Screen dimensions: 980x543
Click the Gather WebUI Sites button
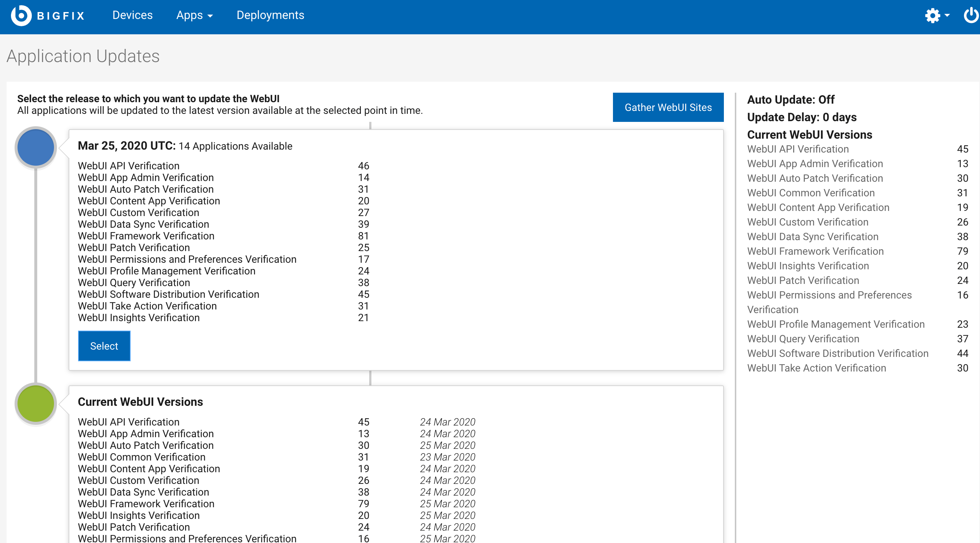click(x=668, y=107)
